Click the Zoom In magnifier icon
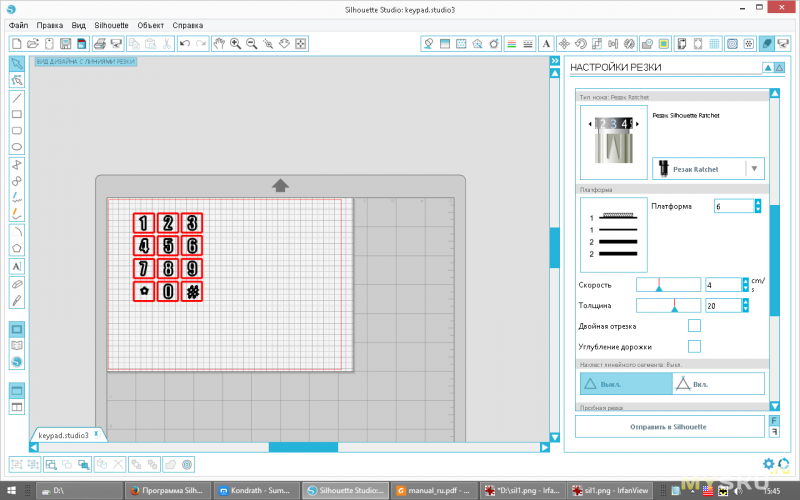 click(x=235, y=44)
